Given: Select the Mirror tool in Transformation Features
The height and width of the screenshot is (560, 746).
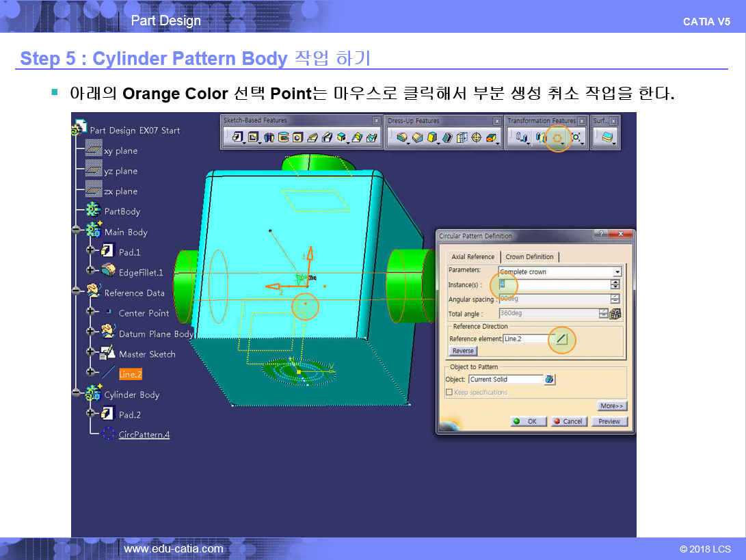Looking at the screenshot, I should [542, 138].
